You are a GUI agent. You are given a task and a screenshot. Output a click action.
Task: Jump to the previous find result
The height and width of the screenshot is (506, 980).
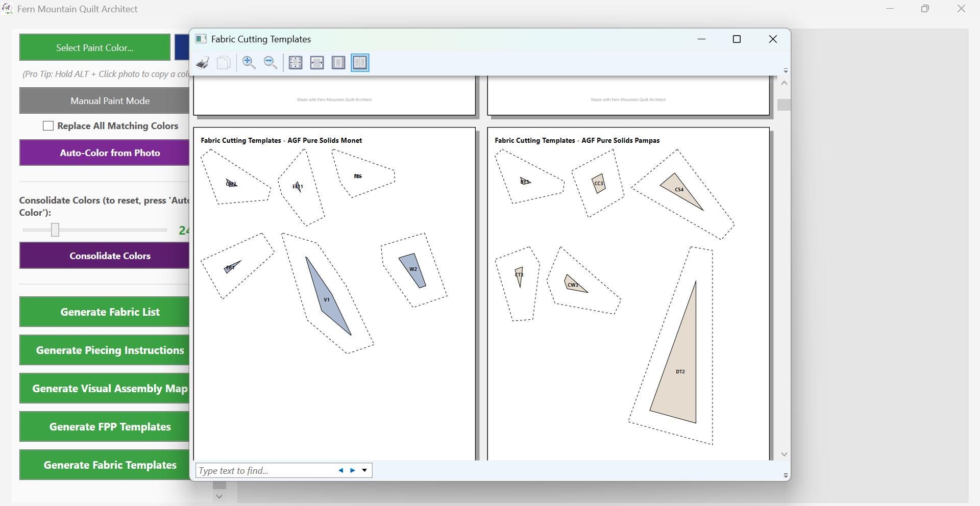(340, 470)
